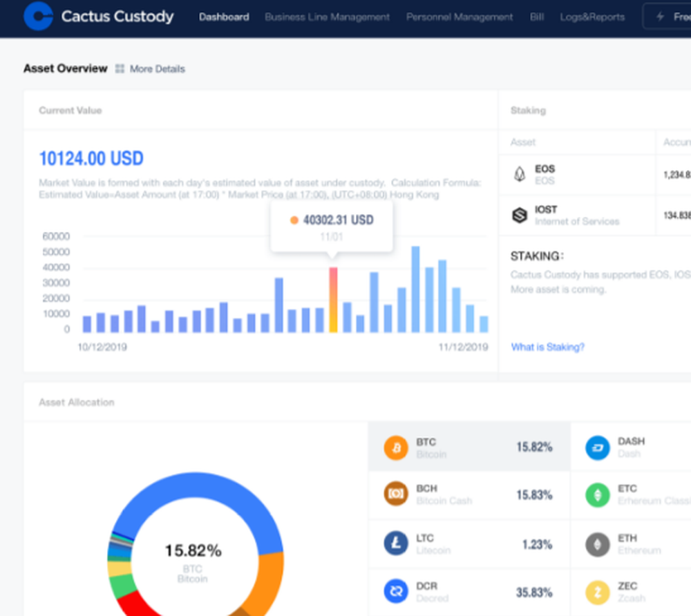Click LTC 1.23% allocation value
This screenshot has height=616, width=691.
(x=537, y=545)
